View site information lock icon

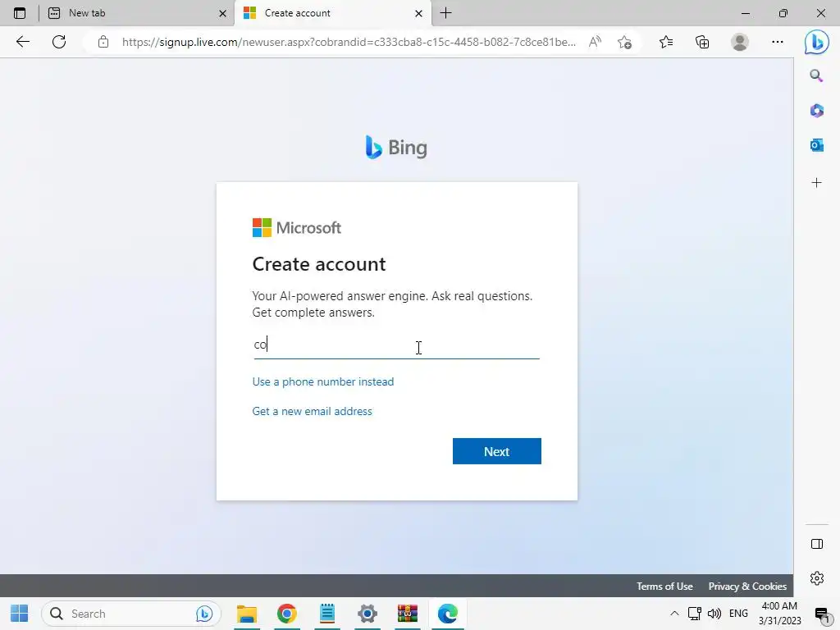[103, 42]
